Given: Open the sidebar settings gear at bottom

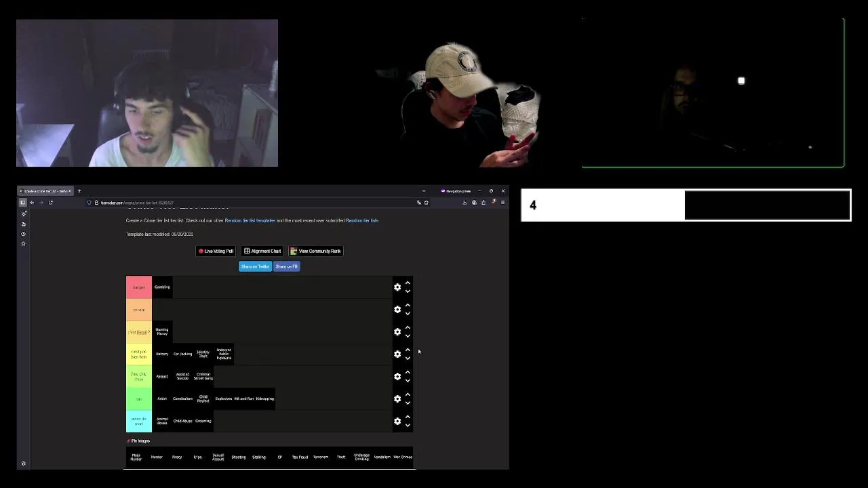Looking at the screenshot, I should [x=24, y=464].
